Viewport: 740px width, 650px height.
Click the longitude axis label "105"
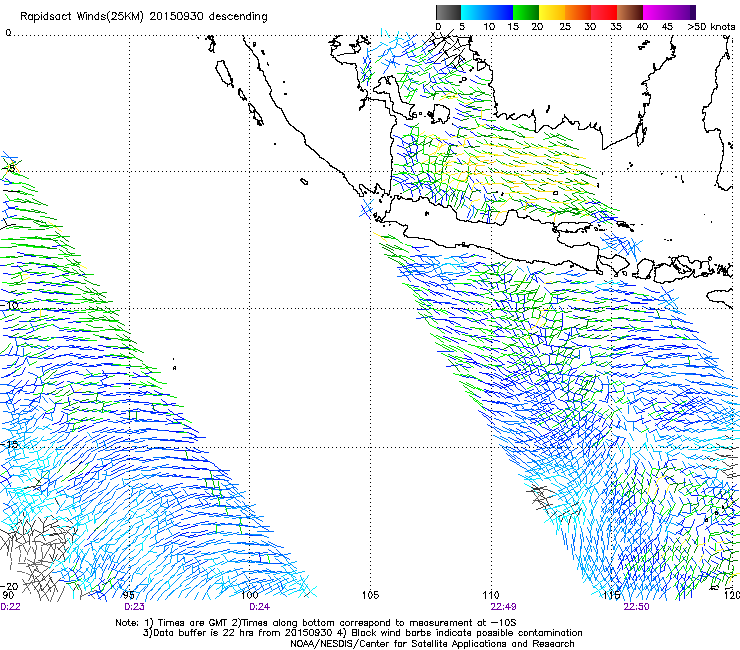370,595
